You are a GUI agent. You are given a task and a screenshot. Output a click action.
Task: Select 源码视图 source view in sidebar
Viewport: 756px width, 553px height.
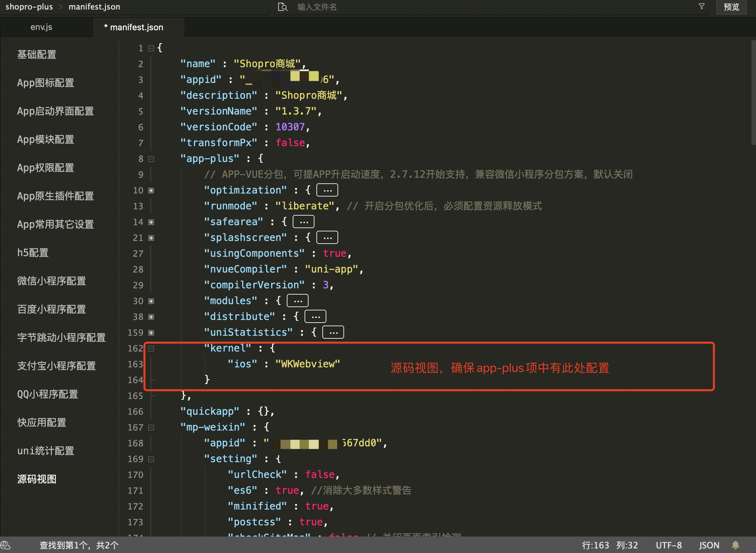(x=37, y=479)
